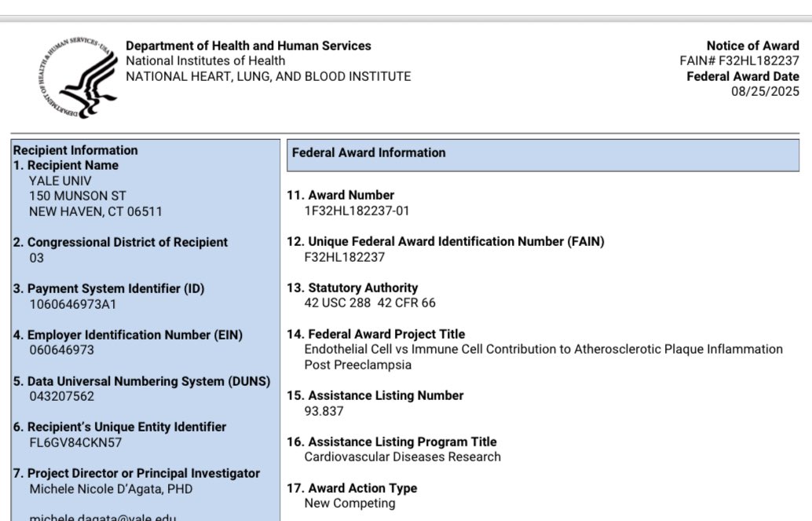
Task: Select recipient name 'YALE UNIV'
Action: pyautogui.click(x=60, y=181)
